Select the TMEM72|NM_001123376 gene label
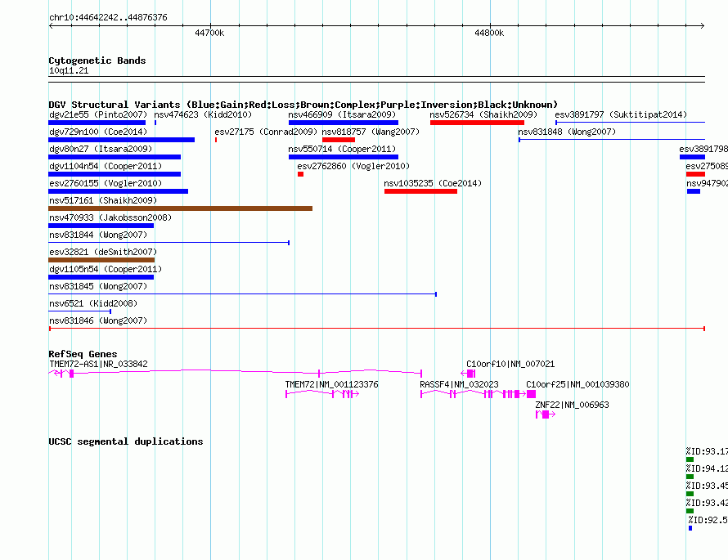The image size is (728, 560). [331, 384]
